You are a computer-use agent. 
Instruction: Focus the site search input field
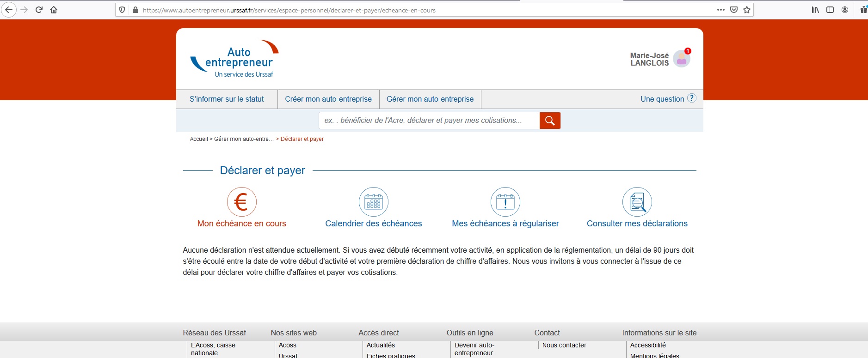click(x=429, y=121)
